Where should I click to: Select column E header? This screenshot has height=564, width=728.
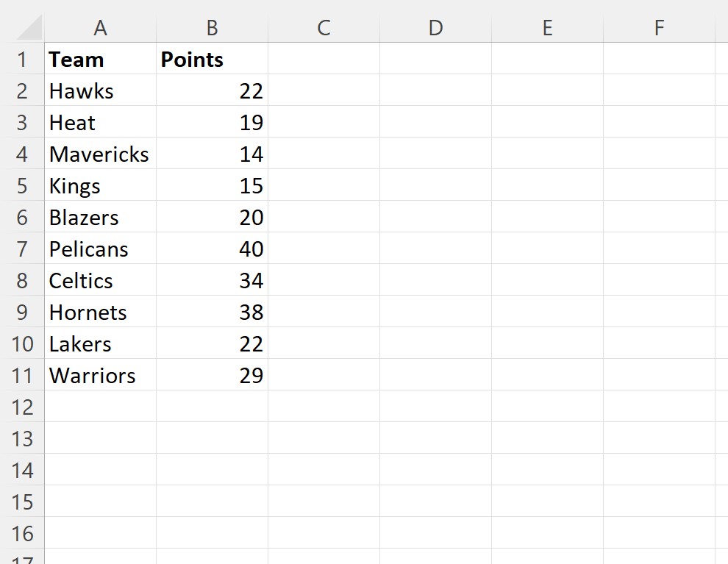click(547, 28)
